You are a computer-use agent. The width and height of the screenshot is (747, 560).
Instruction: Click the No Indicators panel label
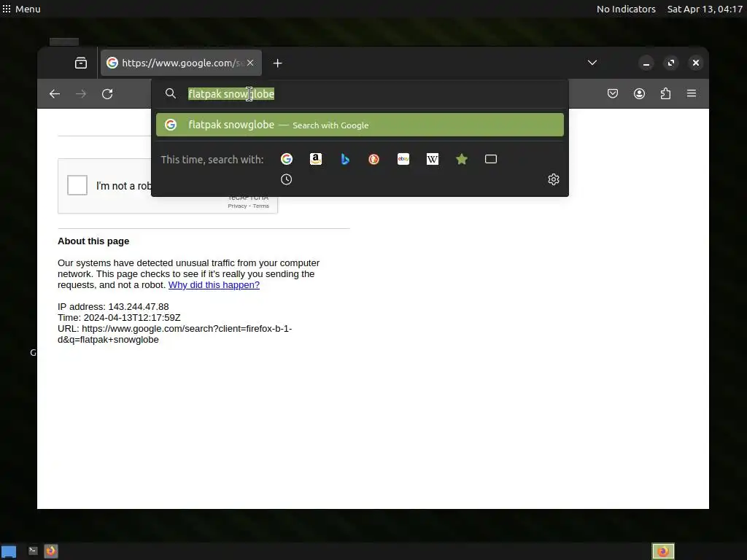tap(626, 9)
